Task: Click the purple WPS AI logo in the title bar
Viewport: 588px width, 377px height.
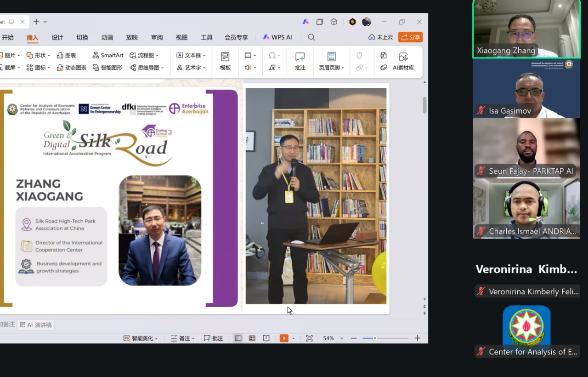Action: pos(305,22)
